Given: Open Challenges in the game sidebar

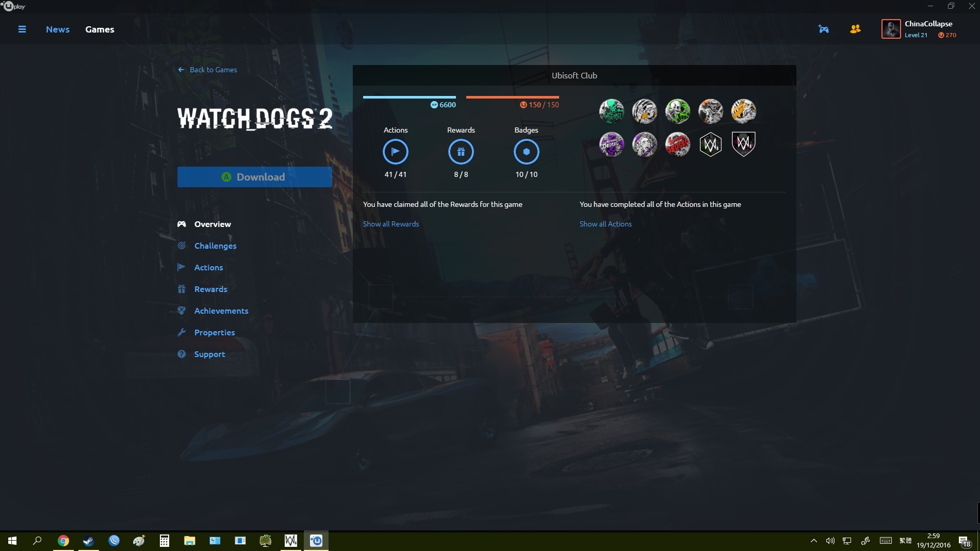Looking at the screenshot, I should [207, 246].
